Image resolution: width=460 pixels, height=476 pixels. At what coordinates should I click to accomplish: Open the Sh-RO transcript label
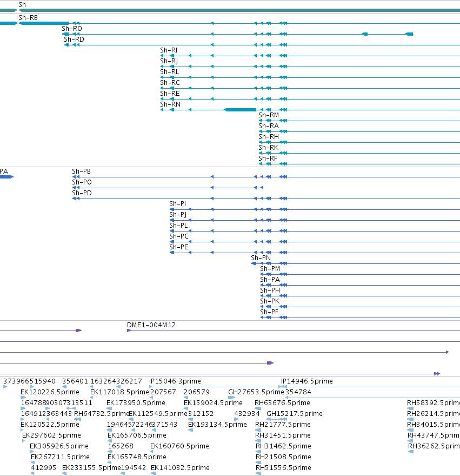[72, 29]
